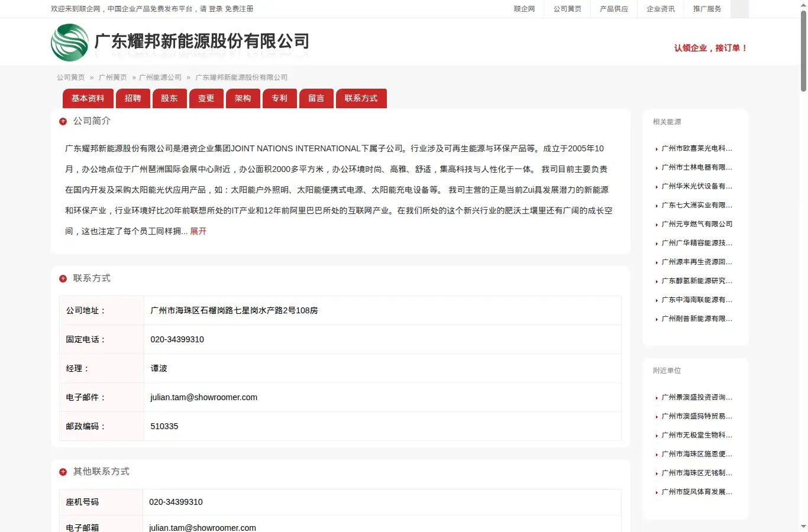Open nearby unit 广州景澳盛投资咨询…
This screenshot has width=808, height=532.
click(x=697, y=397)
